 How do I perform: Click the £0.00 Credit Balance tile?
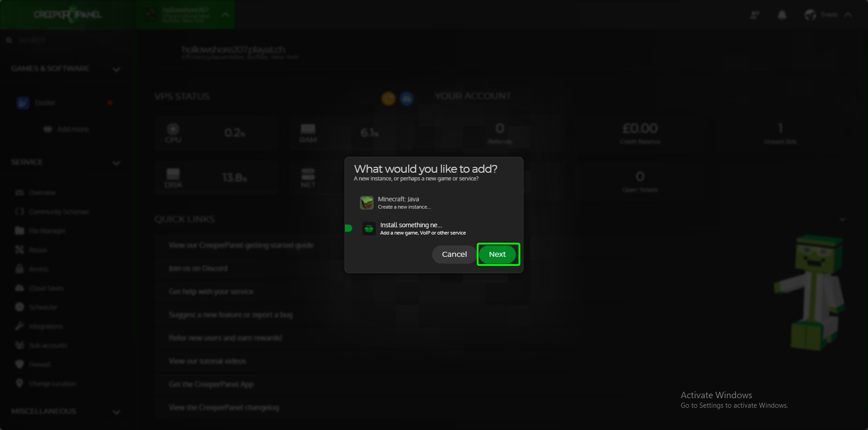(x=640, y=133)
